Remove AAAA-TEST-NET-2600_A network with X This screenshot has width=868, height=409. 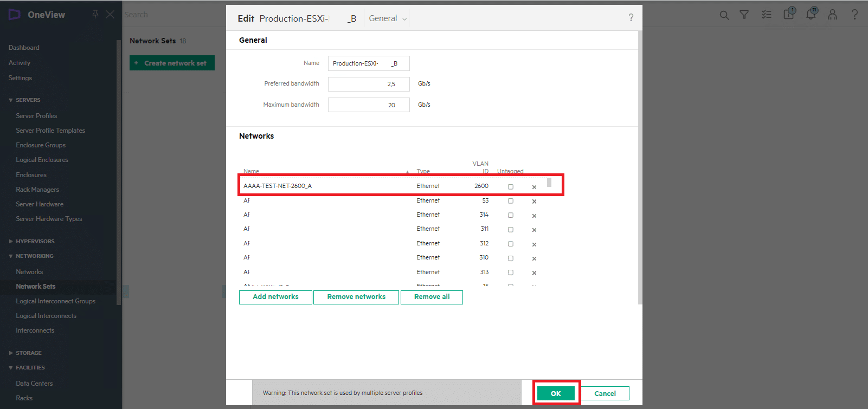(534, 187)
